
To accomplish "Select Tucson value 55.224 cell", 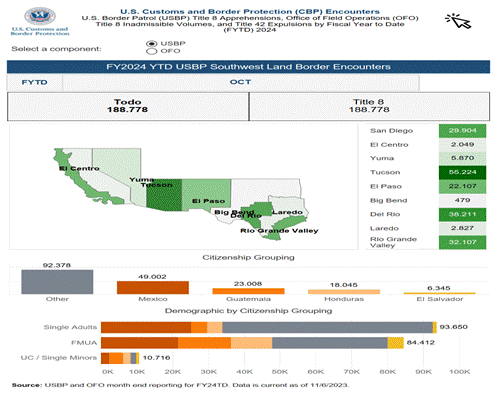I will pyautogui.click(x=462, y=172).
